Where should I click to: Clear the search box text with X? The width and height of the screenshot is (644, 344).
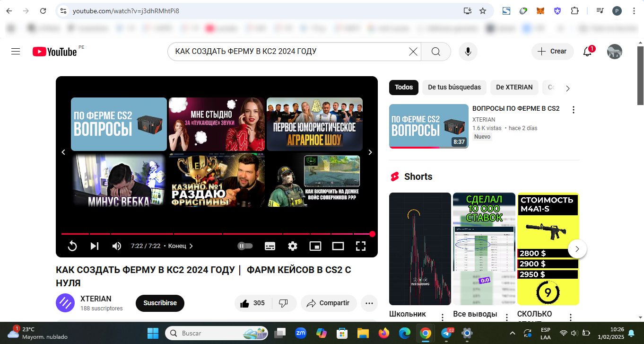[x=413, y=52]
